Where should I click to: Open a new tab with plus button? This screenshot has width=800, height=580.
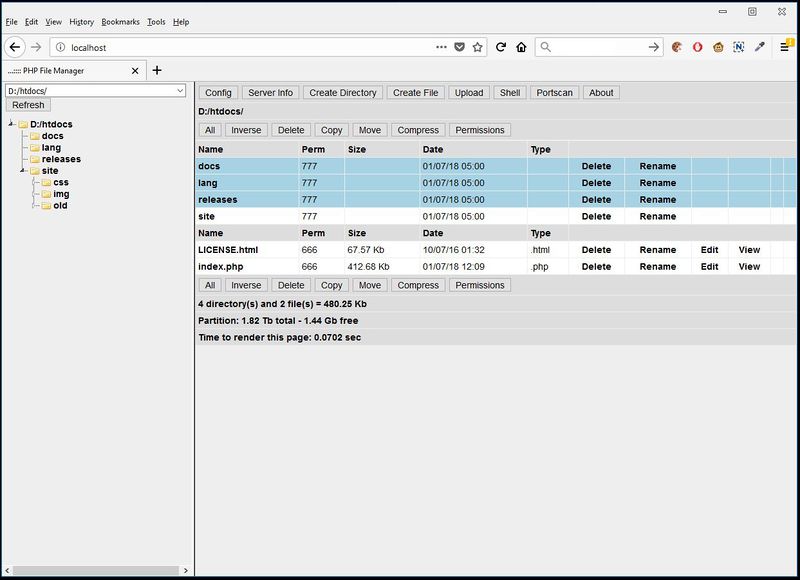coord(157,70)
